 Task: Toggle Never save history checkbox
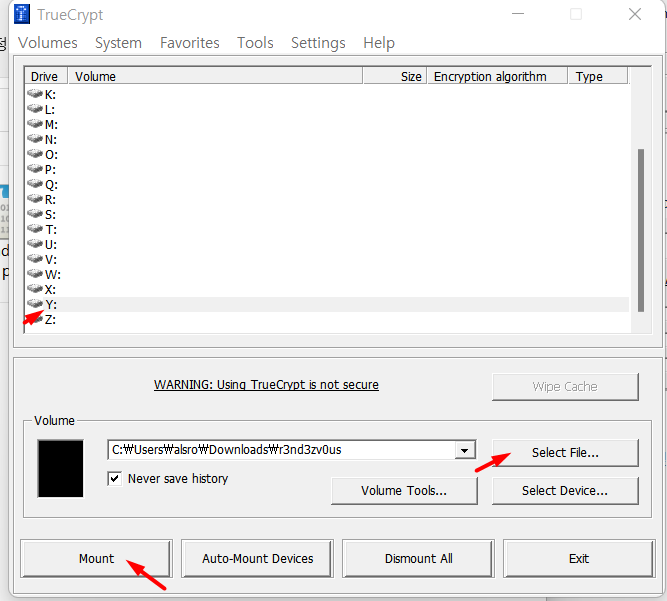click(x=114, y=479)
